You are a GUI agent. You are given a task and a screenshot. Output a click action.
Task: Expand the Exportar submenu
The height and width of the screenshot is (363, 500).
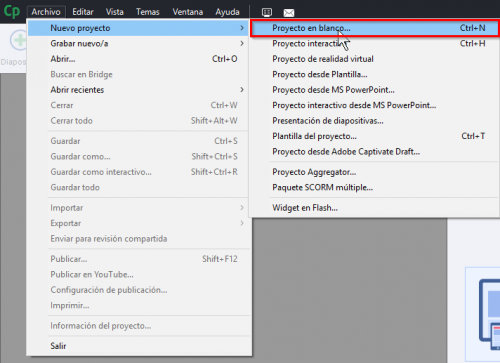click(138, 223)
